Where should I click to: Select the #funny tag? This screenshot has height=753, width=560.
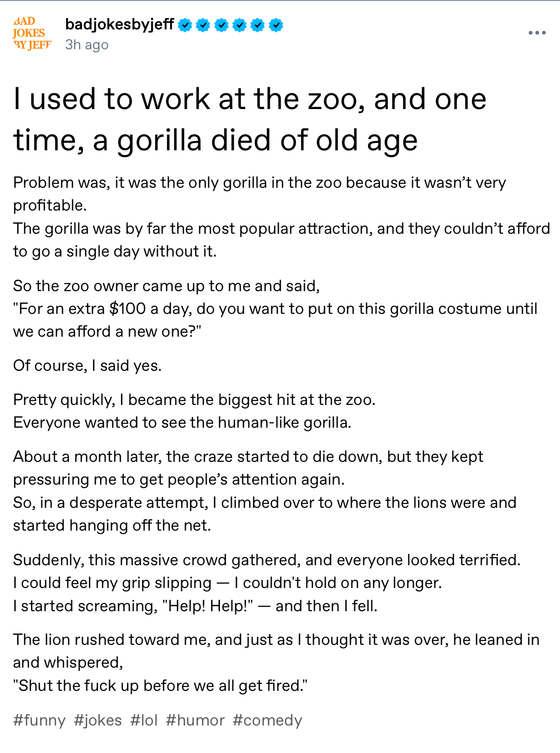(x=39, y=720)
